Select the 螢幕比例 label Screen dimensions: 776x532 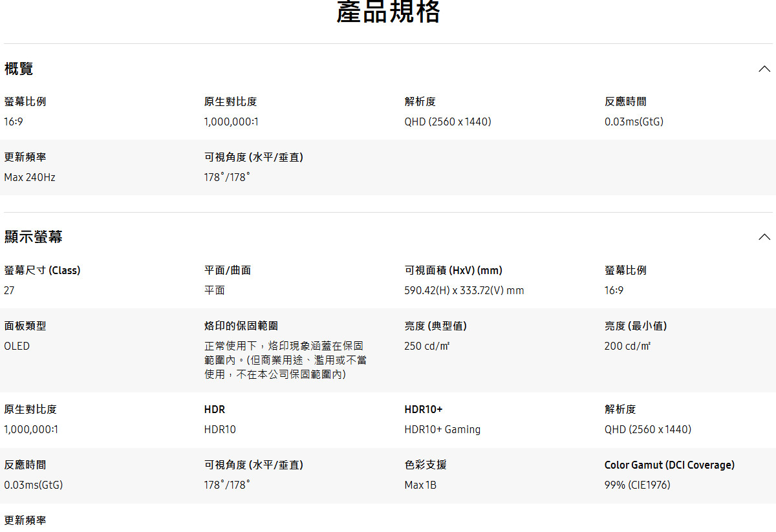pos(26,101)
